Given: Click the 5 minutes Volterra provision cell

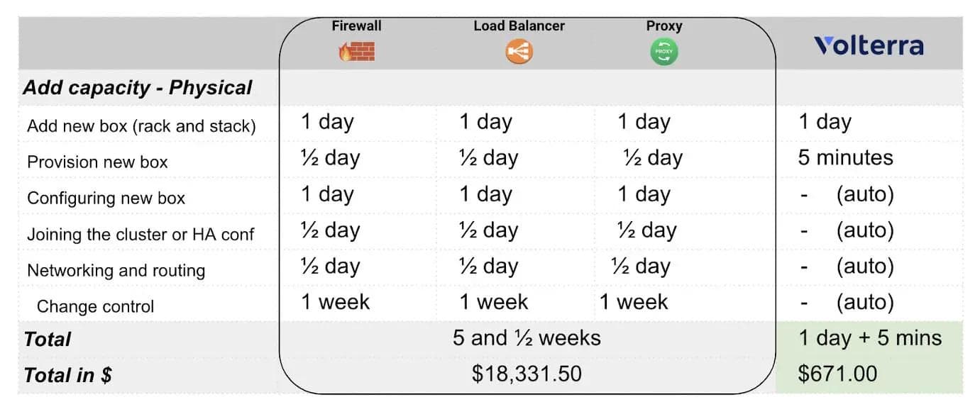Looking at the screenshot, I should [x=845, y=157].
